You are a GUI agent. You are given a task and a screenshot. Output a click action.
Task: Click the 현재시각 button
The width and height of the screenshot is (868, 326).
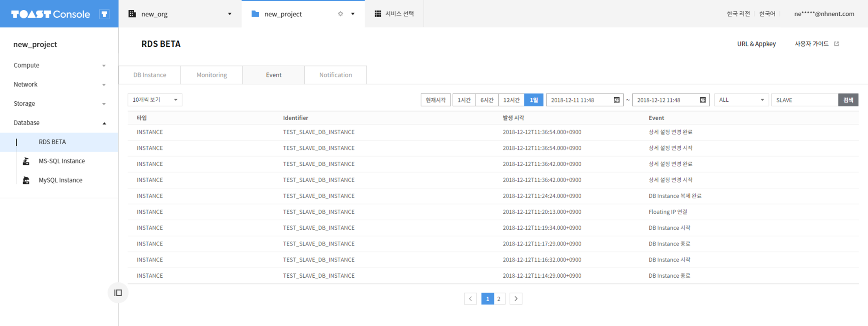pyautogui.click(x=436, y=100)
